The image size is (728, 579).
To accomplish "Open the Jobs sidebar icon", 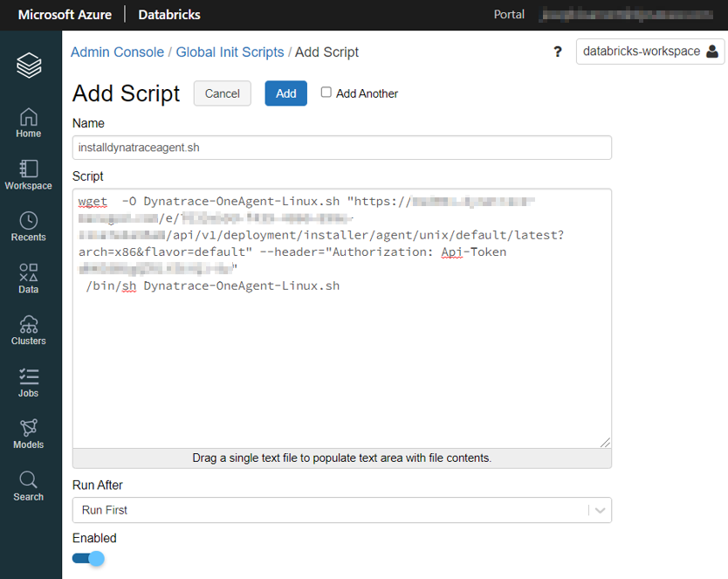I will point(29,382).
